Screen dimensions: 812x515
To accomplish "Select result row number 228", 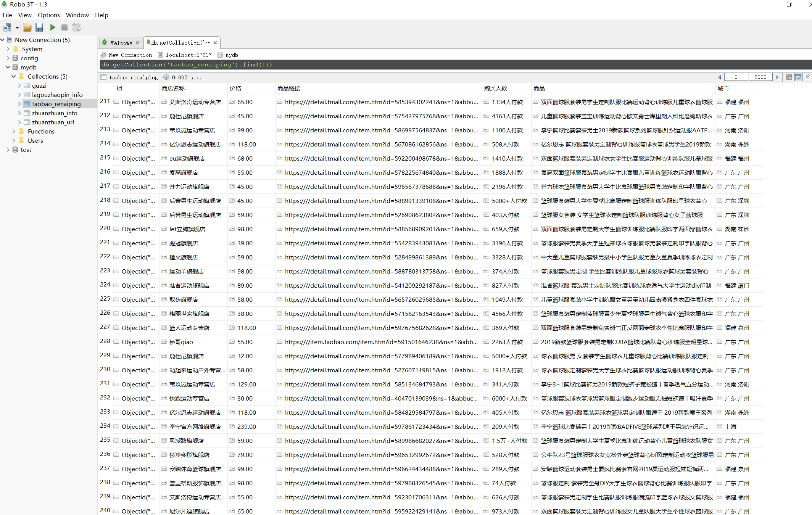I will (105, 341).
